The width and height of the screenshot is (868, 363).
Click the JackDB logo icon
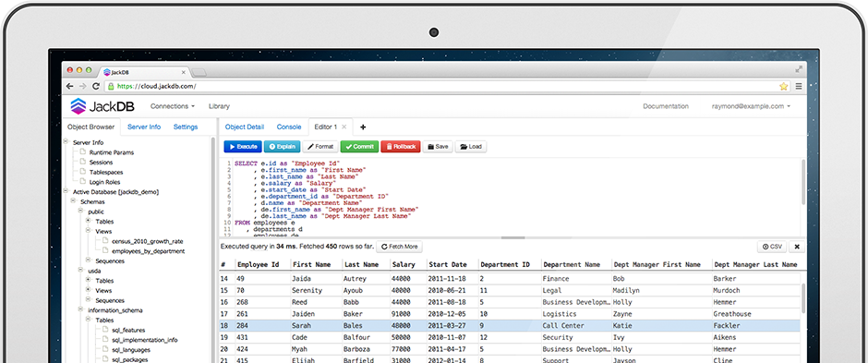pyautogui.click(x=78, y=106)
